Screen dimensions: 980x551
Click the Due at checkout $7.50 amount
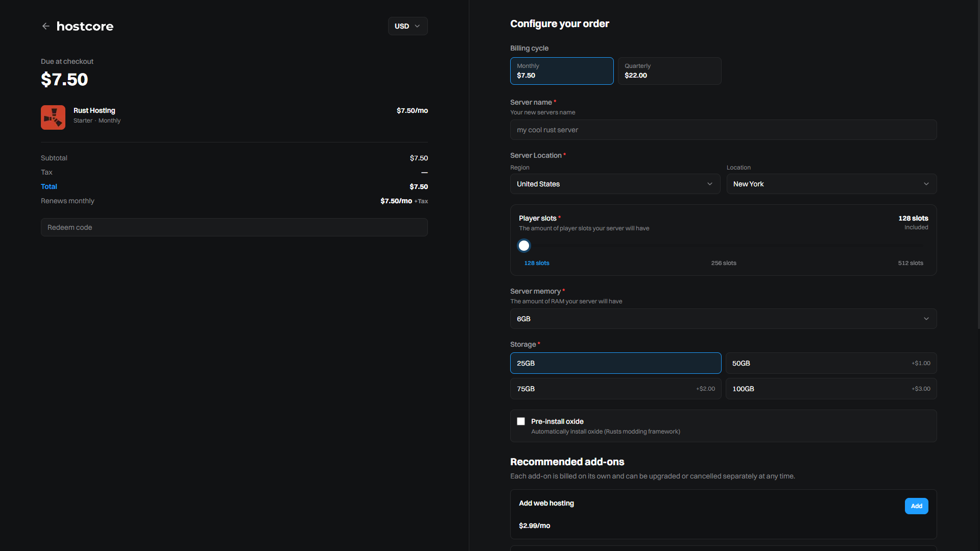(x=64, y=79)
